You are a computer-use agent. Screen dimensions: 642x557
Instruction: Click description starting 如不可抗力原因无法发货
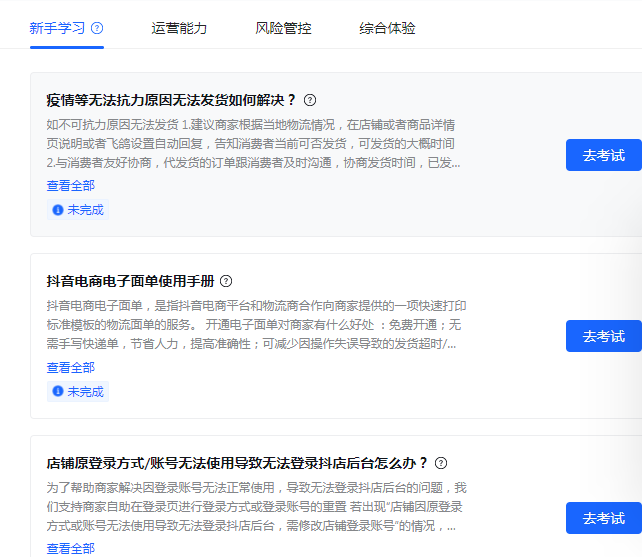[x=253, y=144]
